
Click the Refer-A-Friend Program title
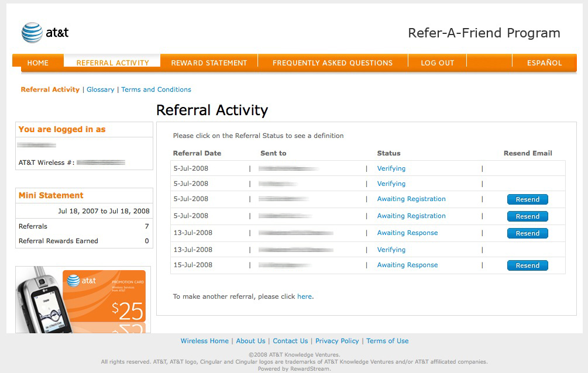(x=484, y=33)
